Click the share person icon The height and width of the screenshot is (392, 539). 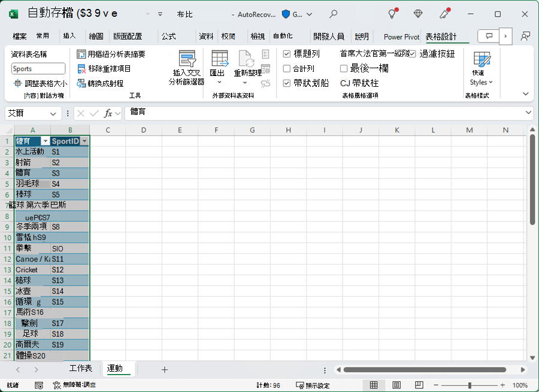(525, 36)
